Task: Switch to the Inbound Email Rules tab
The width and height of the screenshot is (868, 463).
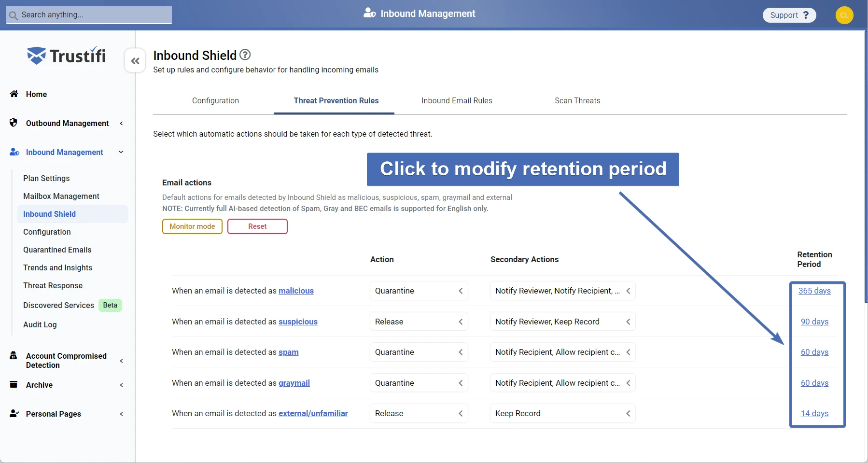Action: [x=457, y=100]
